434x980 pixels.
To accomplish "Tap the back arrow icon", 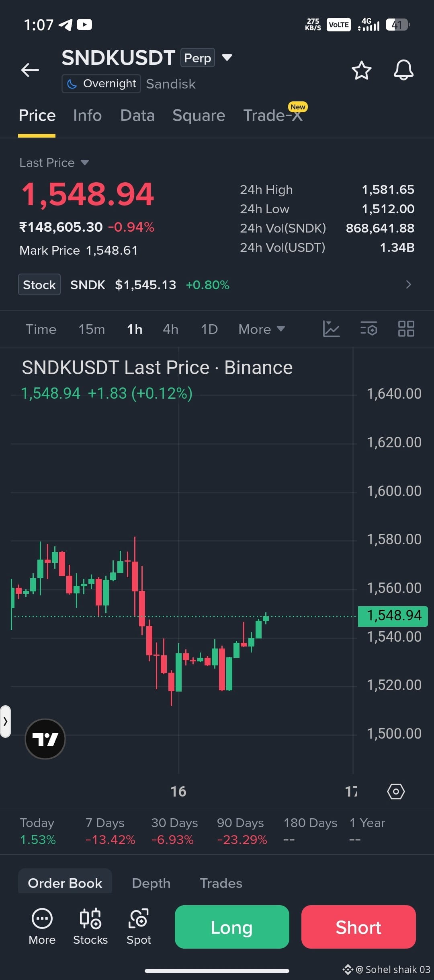I will point(30,70).
